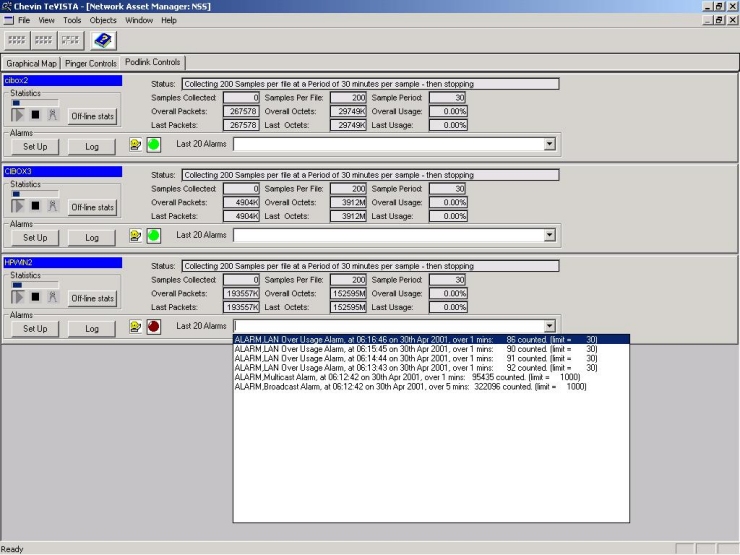
Task: Open the Help menu
Action: tap(169, 20)
